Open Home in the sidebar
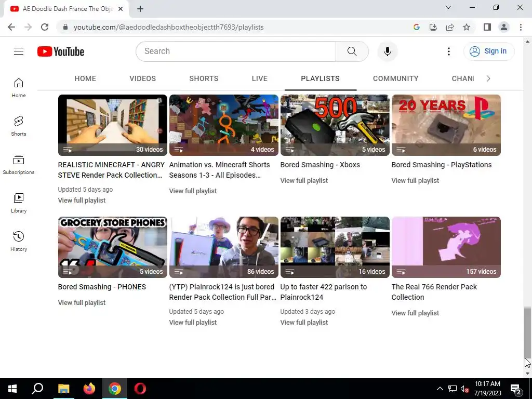 (19, 88)
